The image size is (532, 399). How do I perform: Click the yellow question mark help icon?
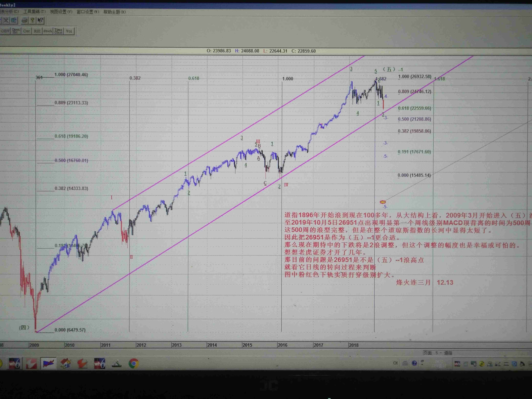click(x=32, y=20)
